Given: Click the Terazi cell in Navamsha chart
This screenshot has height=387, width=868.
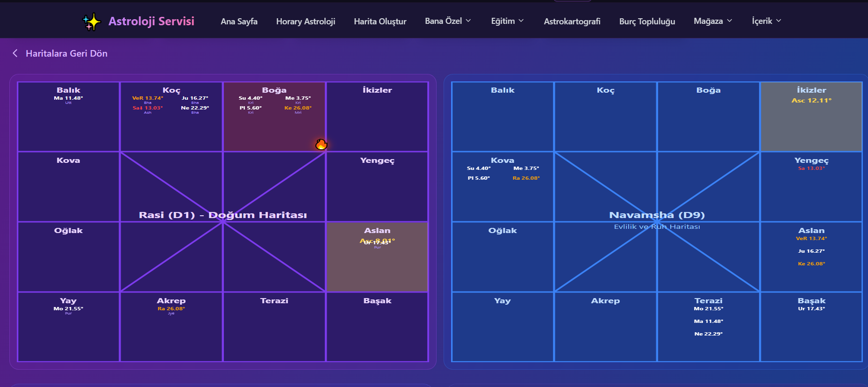Looking at the screenshot, I should click(x=708, y=327).
